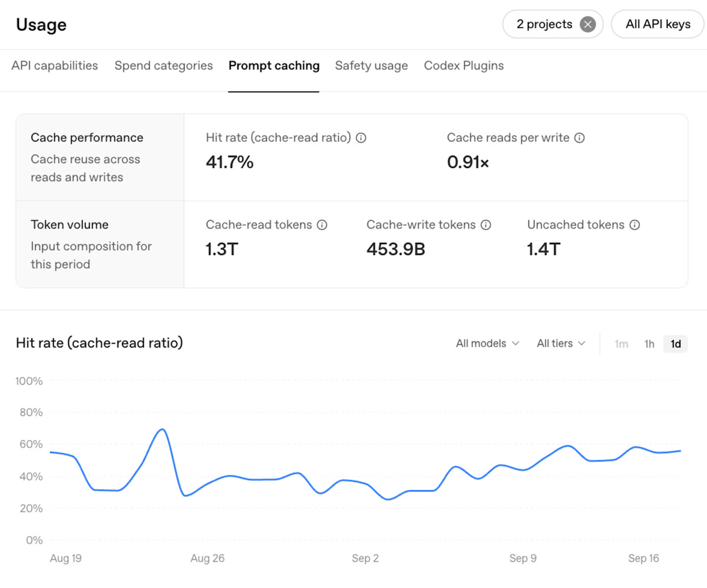Click the Sep 2 axis label
The image size is (707, 588).
pos(365,559)
